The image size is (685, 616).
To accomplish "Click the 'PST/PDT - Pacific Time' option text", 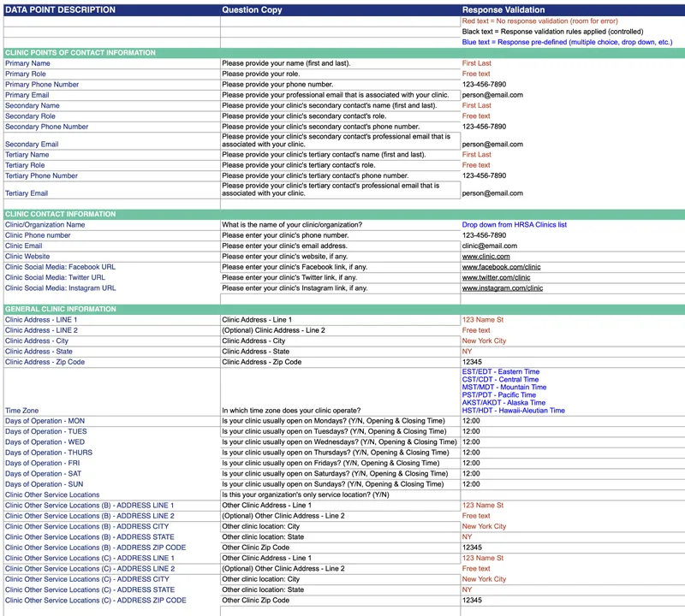I will tap(499, 394).
